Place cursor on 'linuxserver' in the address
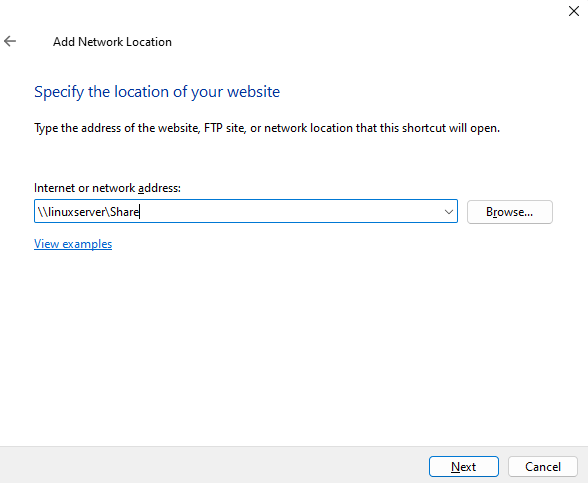 (x=78, y=212)
